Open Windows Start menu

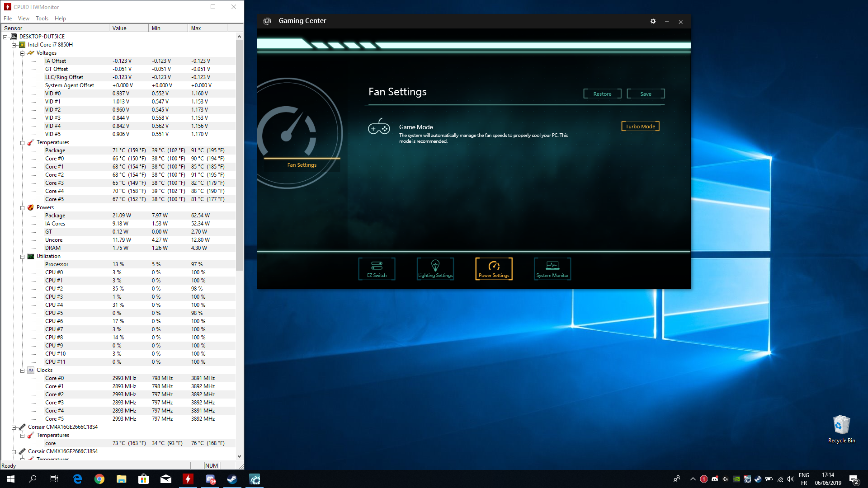(11, 479)
